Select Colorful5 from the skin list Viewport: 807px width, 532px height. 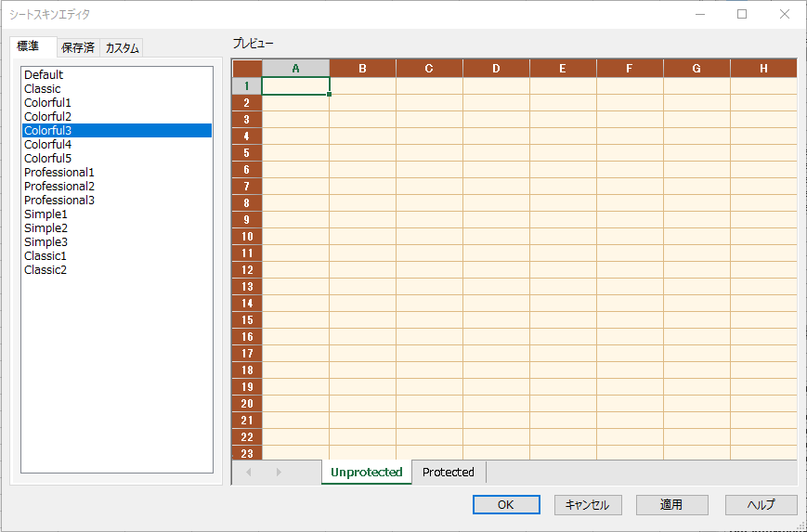(x=47, y=159)
